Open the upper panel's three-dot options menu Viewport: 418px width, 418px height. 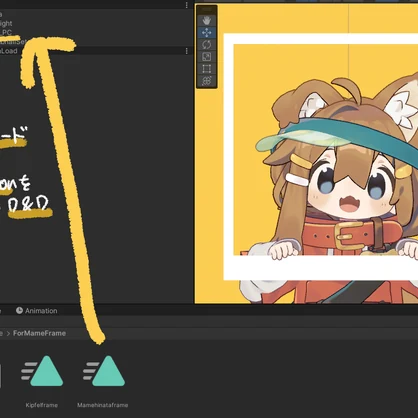coord(187,5)
